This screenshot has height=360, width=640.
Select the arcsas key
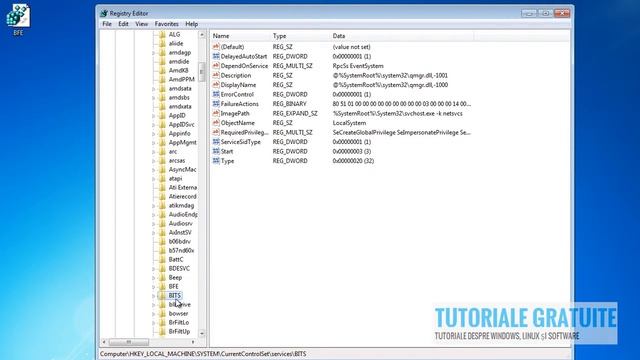point(177,160)
